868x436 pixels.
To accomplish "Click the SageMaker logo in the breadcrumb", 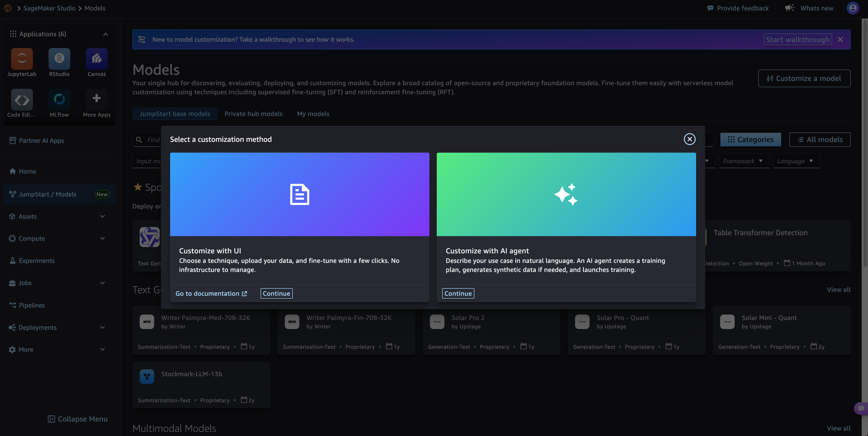I will [8, 8].
